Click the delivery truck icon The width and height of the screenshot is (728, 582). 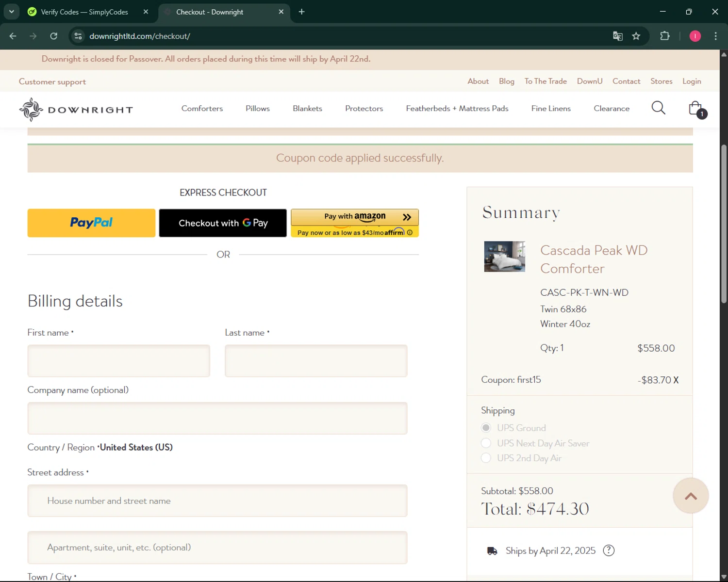click(492, 551)
